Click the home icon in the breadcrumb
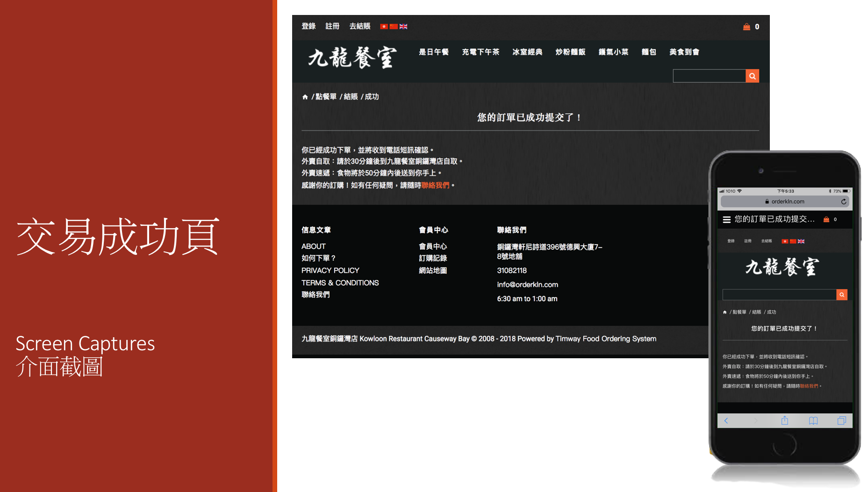The height and width of the screenshot is (492, 868). coord(305,97)
